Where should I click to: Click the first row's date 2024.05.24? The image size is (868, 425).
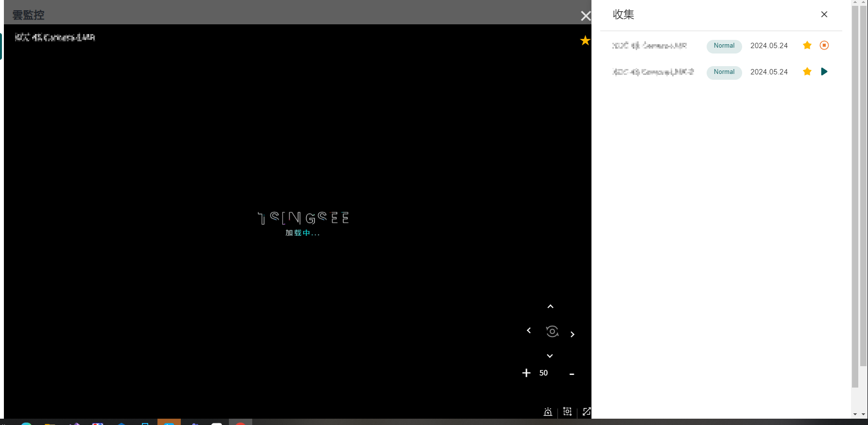[769, 46]
